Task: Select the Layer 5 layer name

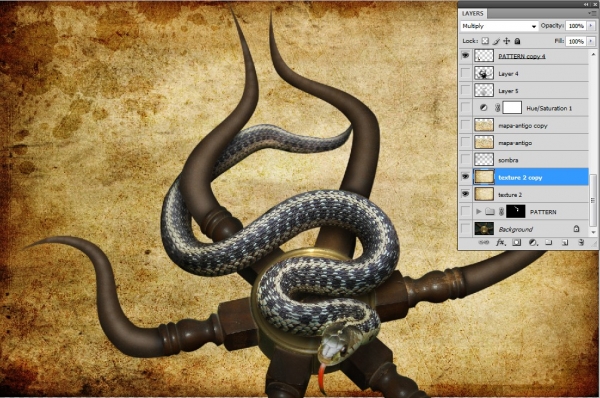Action: [x=508, y=91]
